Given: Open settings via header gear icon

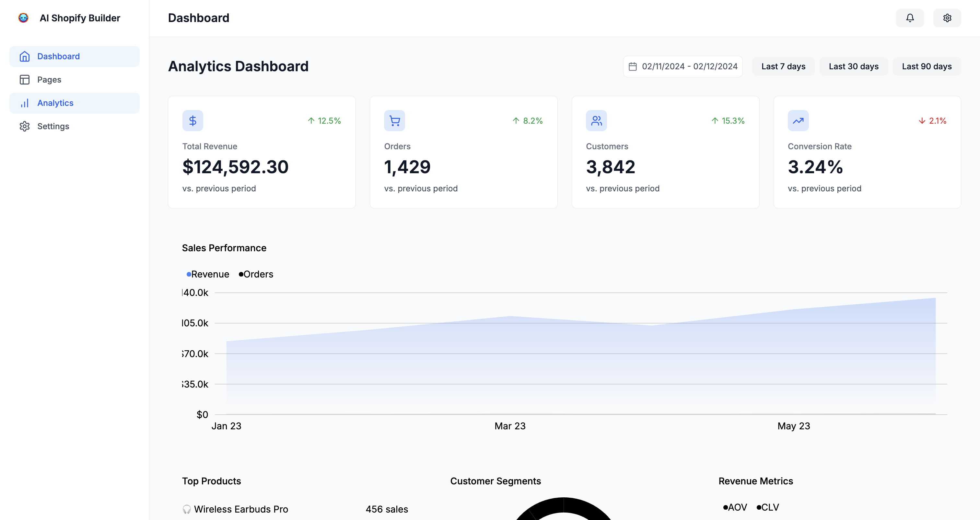Looking at the screenshot, I should [x=947, y=18].
